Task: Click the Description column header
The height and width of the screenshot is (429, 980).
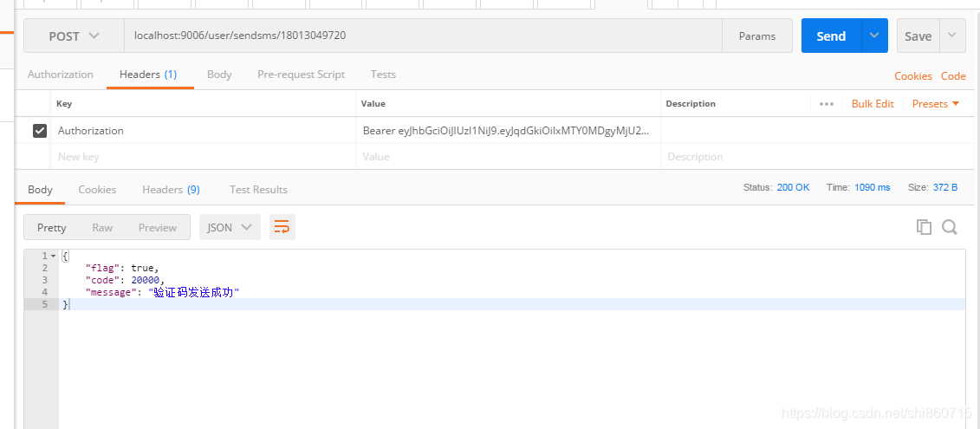Action: pyautogui.click(x=691, y=104)
